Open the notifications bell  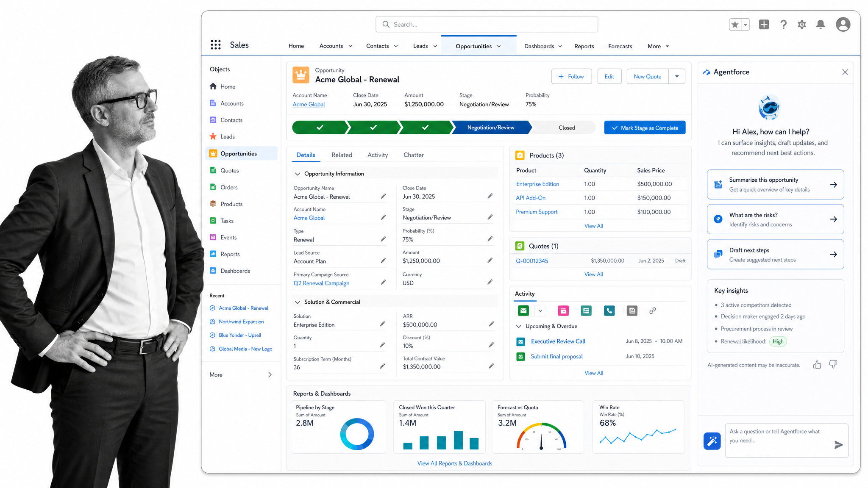click(x=821, y=25)
